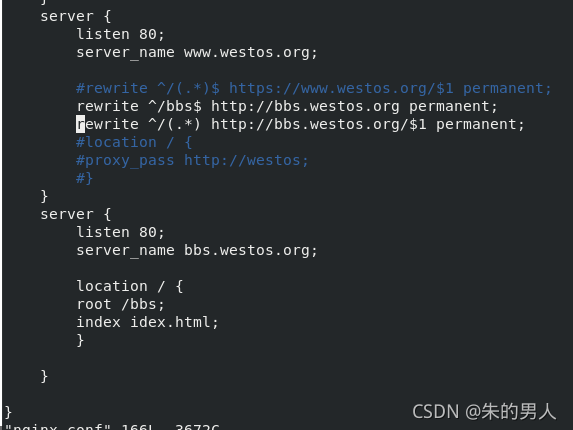The width and height of the screenshot is (573, 430).
Task: Click the location / { block opener
Action: tap(129, 286)
